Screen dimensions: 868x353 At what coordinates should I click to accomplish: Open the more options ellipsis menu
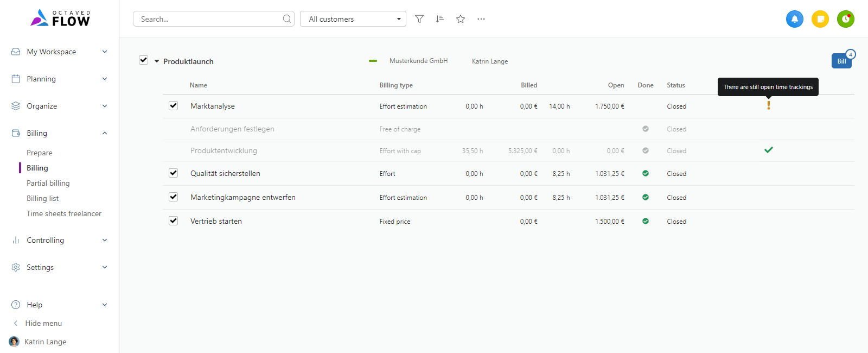[x=481, y=19]
